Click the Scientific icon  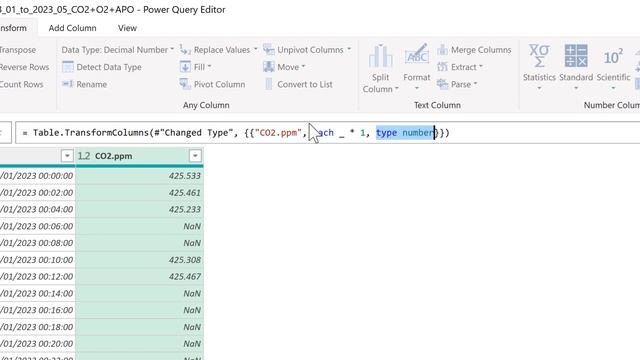pyautogui.click(x=613, y=57)
